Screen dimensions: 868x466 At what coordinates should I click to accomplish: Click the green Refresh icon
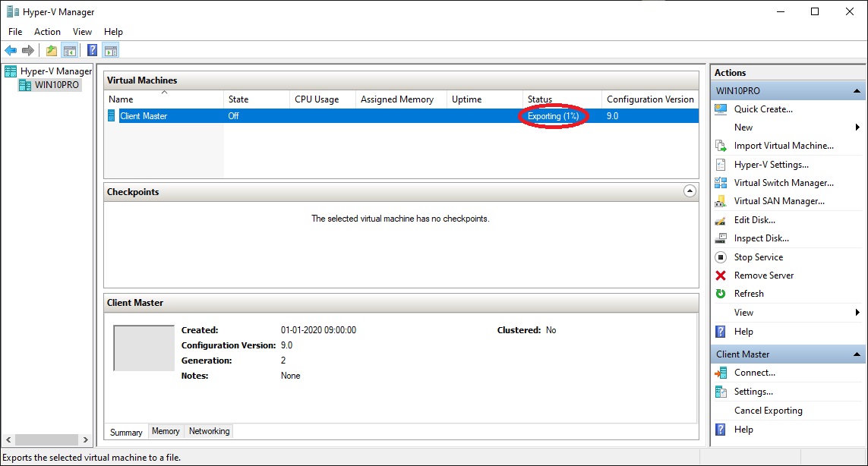pyautogui.click(x=721, y=293)
